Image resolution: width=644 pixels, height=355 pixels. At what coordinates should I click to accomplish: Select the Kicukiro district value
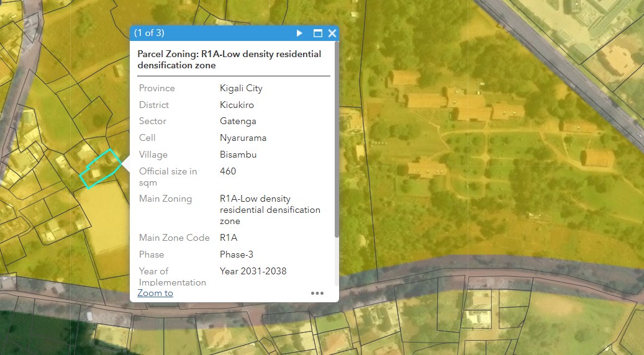coord(237,105)
